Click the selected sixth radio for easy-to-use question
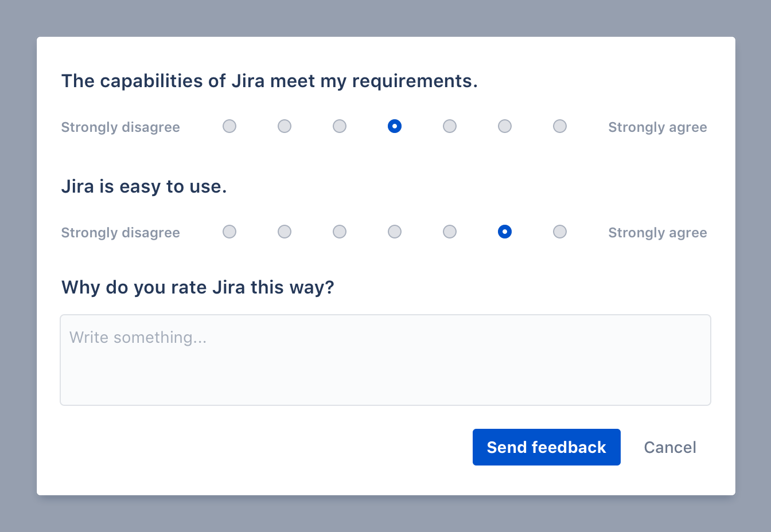771x532 pixels. point(505,232)
